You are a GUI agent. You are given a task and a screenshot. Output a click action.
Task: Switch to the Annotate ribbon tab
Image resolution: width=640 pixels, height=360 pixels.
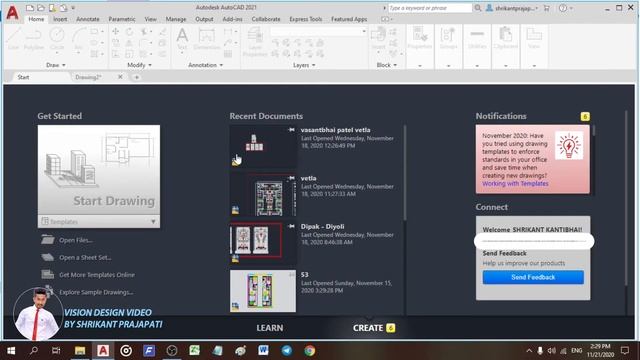click(88, 19)
